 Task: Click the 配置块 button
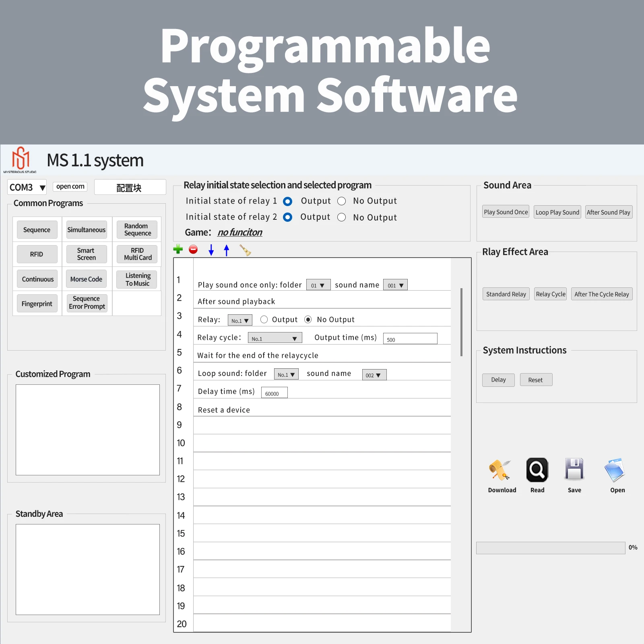(x=130, y=187)
